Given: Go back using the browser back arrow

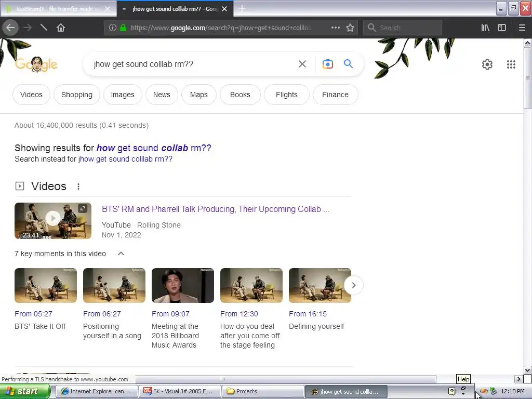Looking at the screenshot, I should point(10,28).
